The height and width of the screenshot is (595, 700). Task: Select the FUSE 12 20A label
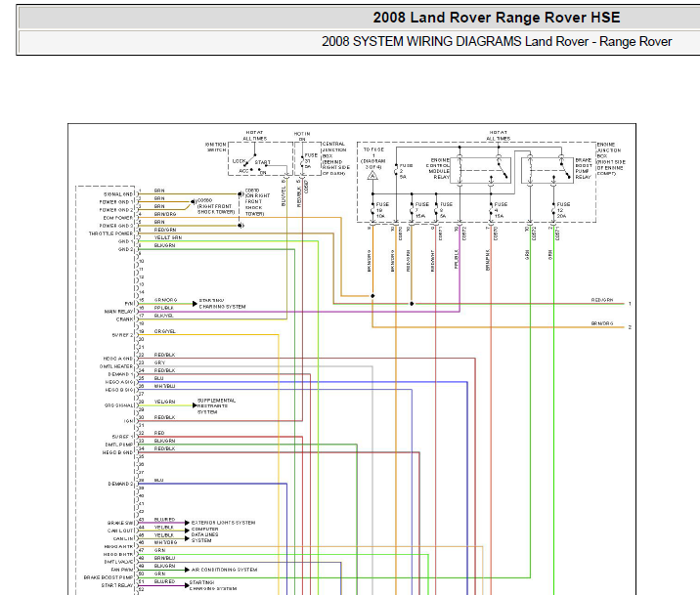tap(563, 210)
